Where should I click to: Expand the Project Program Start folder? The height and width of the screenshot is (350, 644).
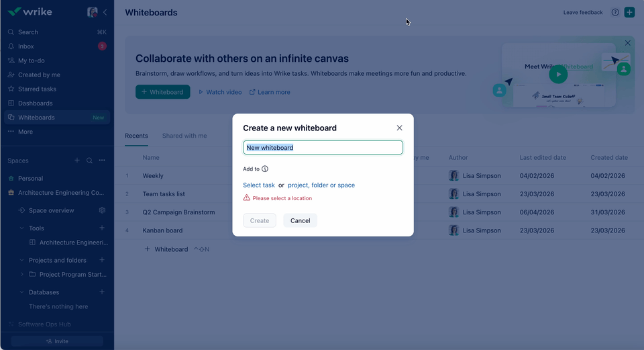click(22, 275)
